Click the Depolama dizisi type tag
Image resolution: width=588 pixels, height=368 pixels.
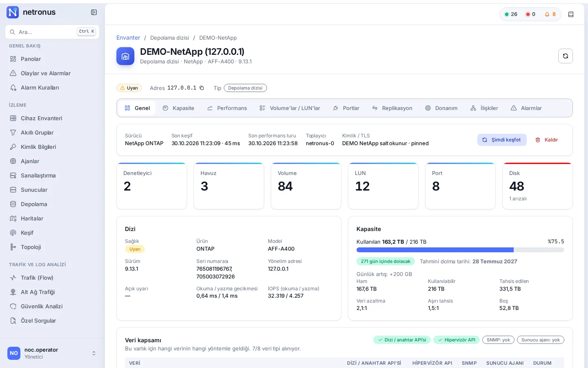245,88
